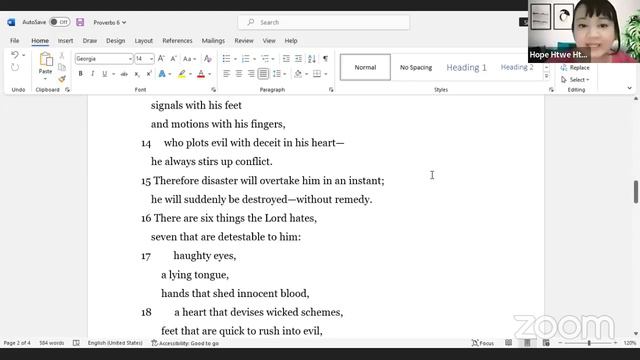640x360 pixels.
Task: Click the Replace icon button
Action: tap(575, 68)
